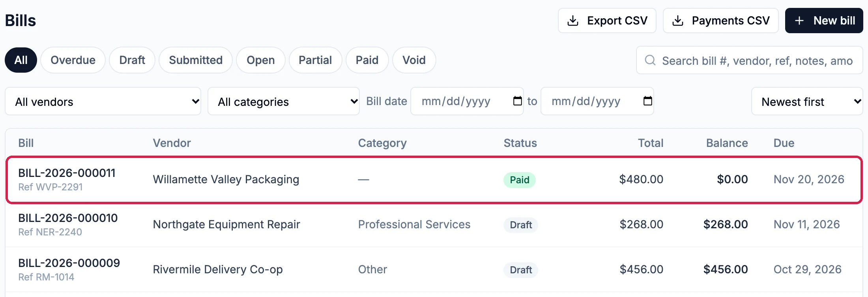Switch to the Submitted filter

(196, 60)
